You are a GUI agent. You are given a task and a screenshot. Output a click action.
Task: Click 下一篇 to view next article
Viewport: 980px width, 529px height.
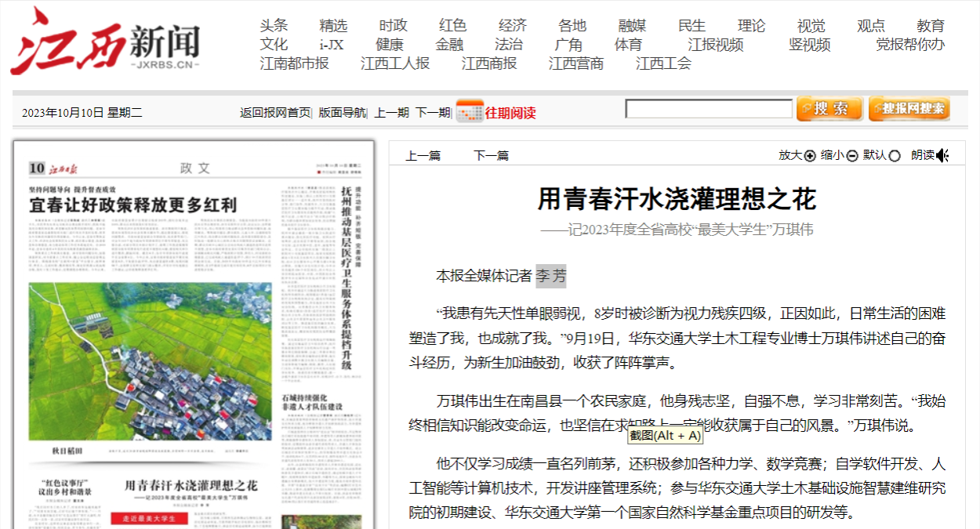click(491, 156)
